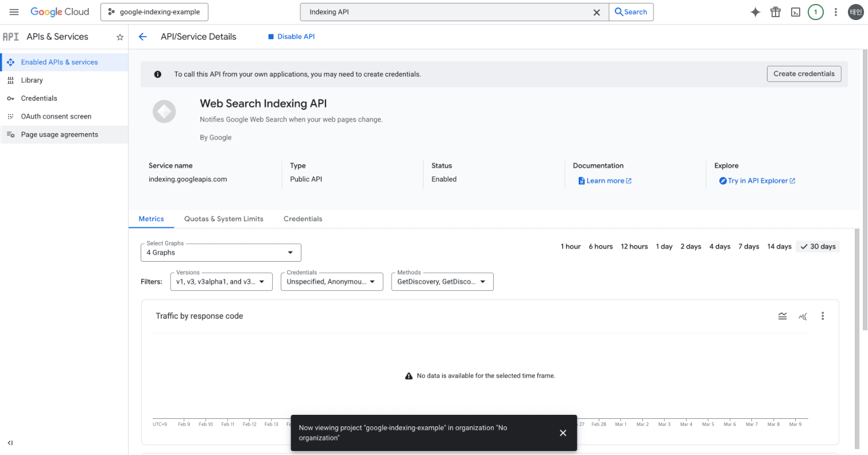868x455 pixels.
Task: Click the indexing.googleapis.com service name
Action: click(x=188, y=179)
